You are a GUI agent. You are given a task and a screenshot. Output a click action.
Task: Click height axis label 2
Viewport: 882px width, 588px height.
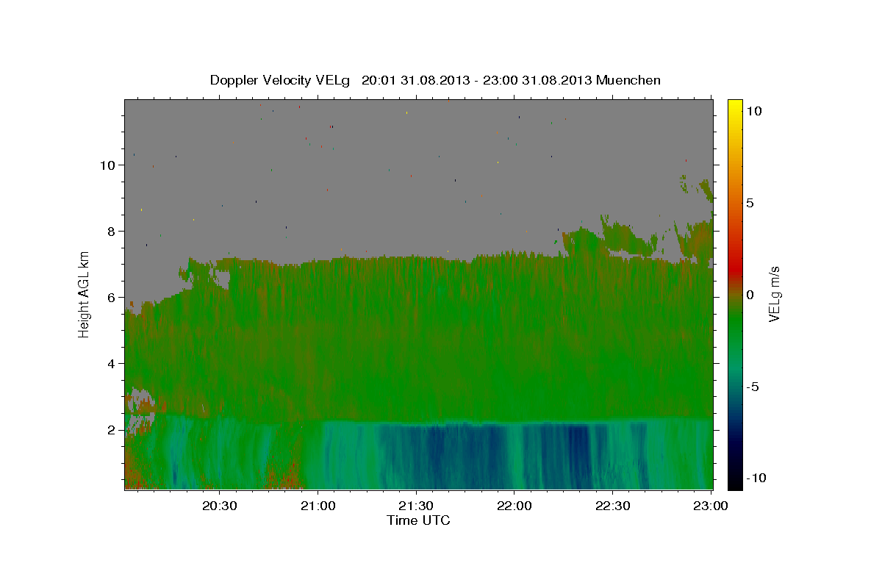point(111,430)
